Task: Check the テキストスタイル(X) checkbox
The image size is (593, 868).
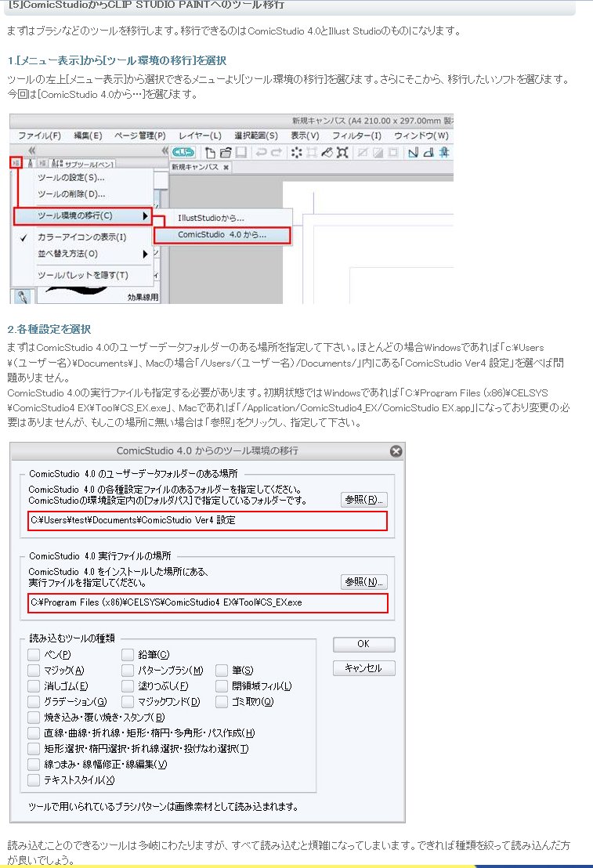Action: (x=34, y=780)
